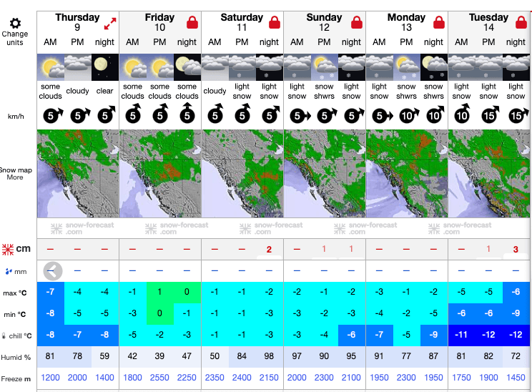Viewport: 532px width, 392px height.
Task: Click Saturday night's 2 cm snowfall value
Action: click(269, 249)
